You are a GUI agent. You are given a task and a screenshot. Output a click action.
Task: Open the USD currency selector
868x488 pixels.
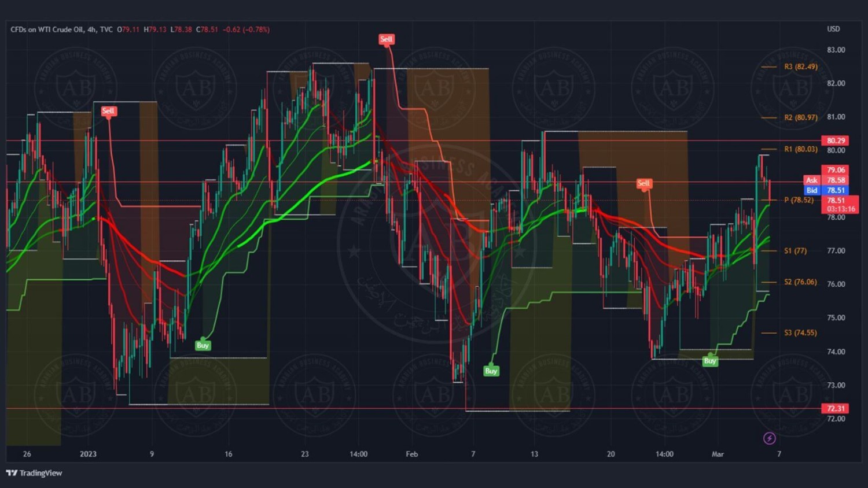pos(833,29)
